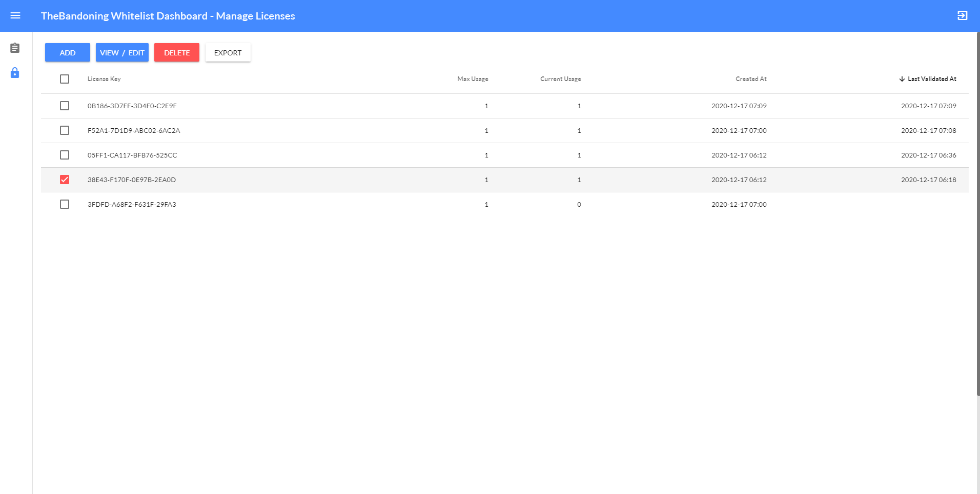This screenshot has width=980, height=494.
Task: Check the box for license 05FF1-CA117-BFB76-525CC
Action: point(65,155)
